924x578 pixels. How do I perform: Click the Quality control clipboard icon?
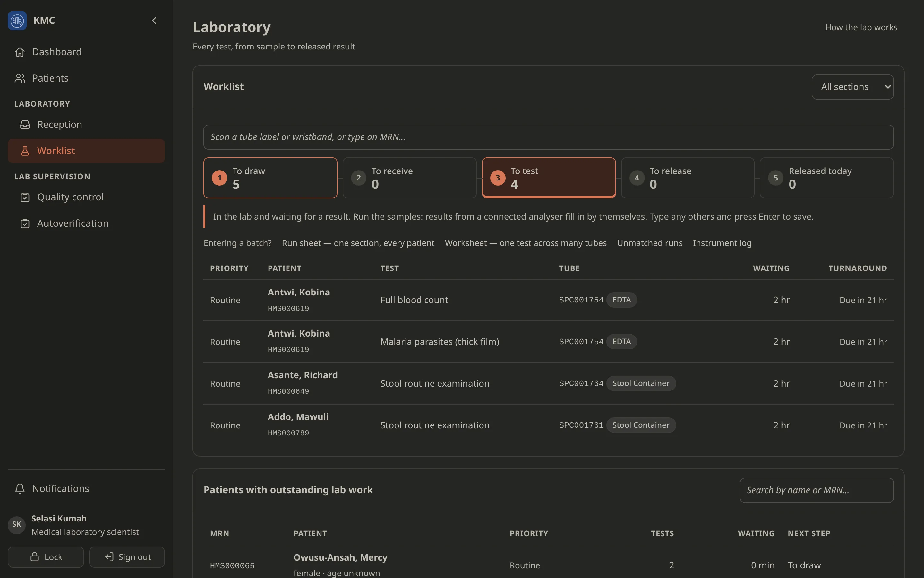[25, 197]
